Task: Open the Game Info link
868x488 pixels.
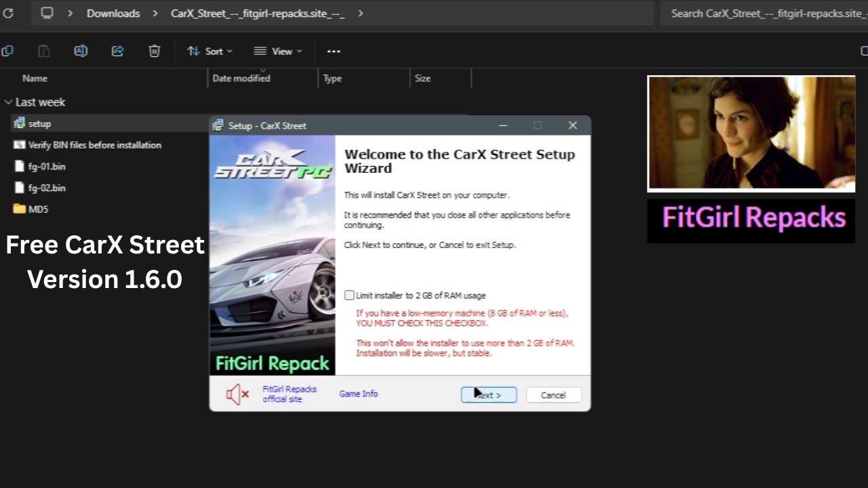Action: pyautogui.click(x=359, y=394)
